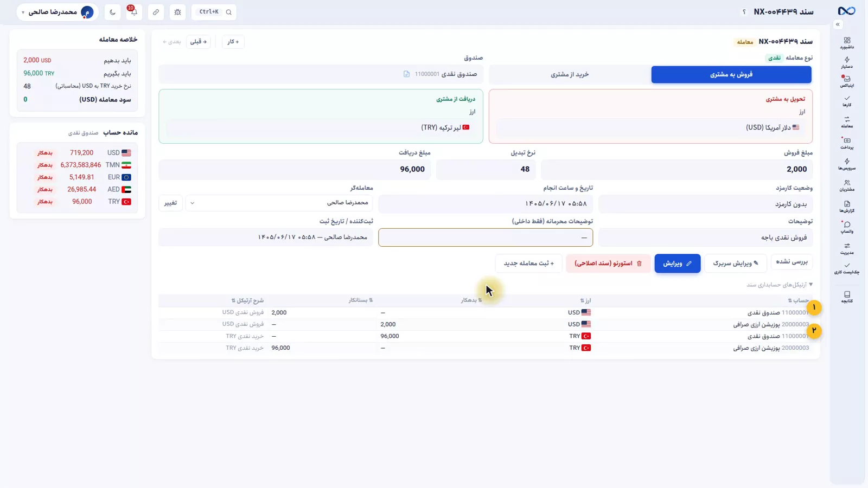Screen dimensions: 868x488
Task: Click the ویرایش (edit) button
Action: coord(678,264)
